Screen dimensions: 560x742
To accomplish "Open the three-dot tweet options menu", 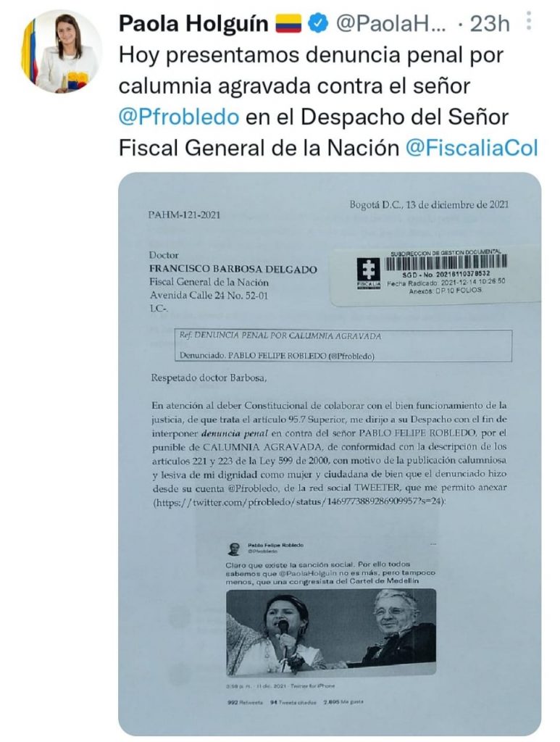I will [528, 20].
